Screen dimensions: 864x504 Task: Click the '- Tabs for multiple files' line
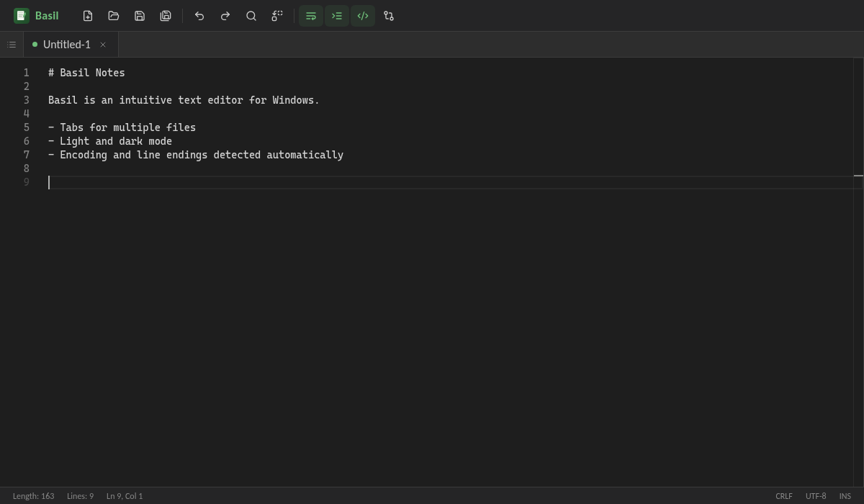click(x=122, y=127)
